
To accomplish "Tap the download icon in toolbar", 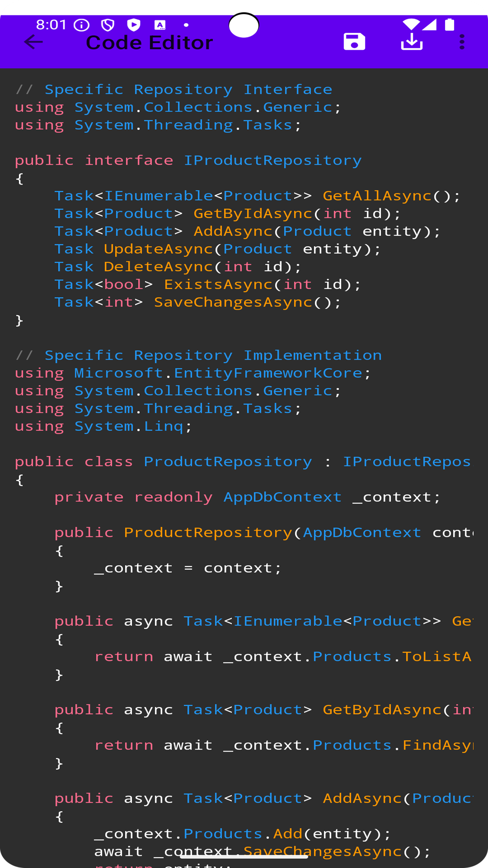I will (x=412, y=42).
